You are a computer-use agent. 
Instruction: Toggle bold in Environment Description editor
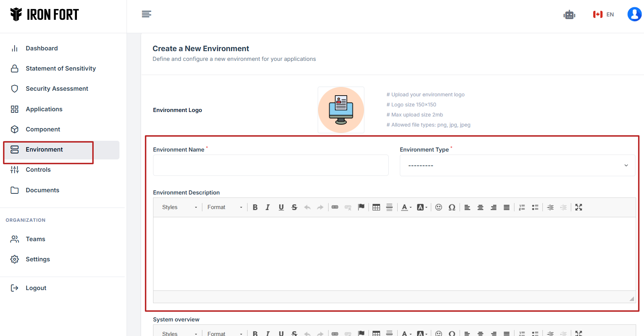(255, 207)
